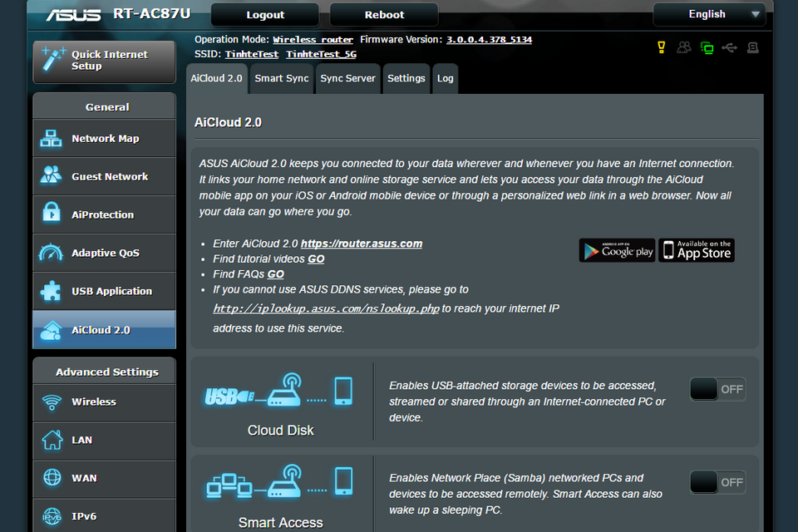Screen dimensions: 798x532
Task: Click the App Store badge
Action: click(x=697, y=250)
